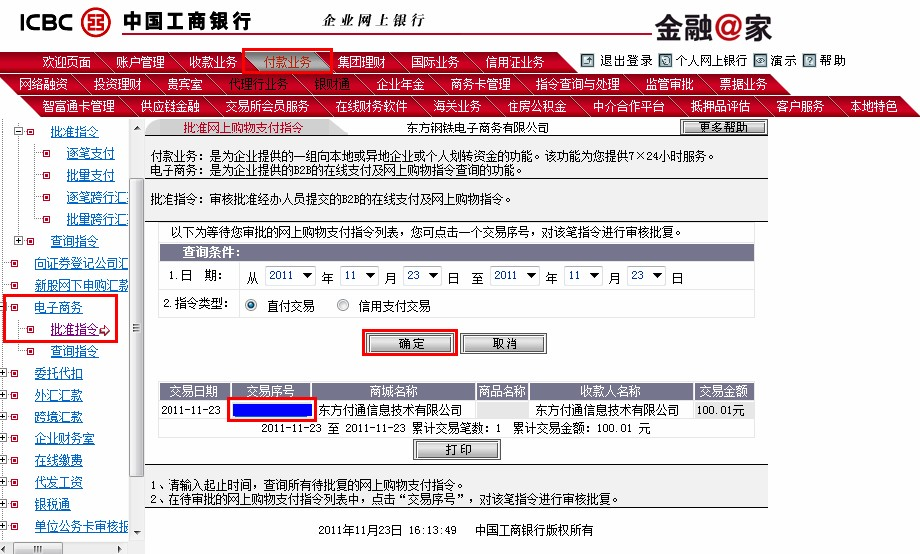The image size is (920, 554).
Task: Click the 确定 button
Action: tap(410, 343)
